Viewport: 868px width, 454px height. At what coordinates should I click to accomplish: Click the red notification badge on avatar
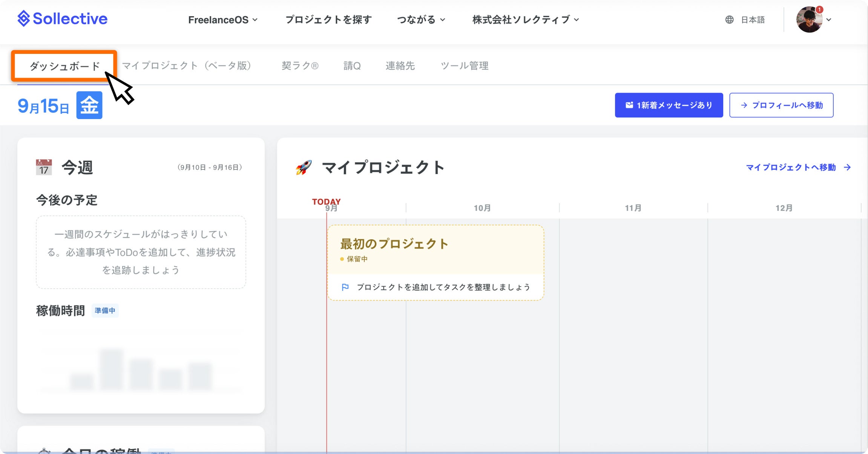[x=819, y=9]
